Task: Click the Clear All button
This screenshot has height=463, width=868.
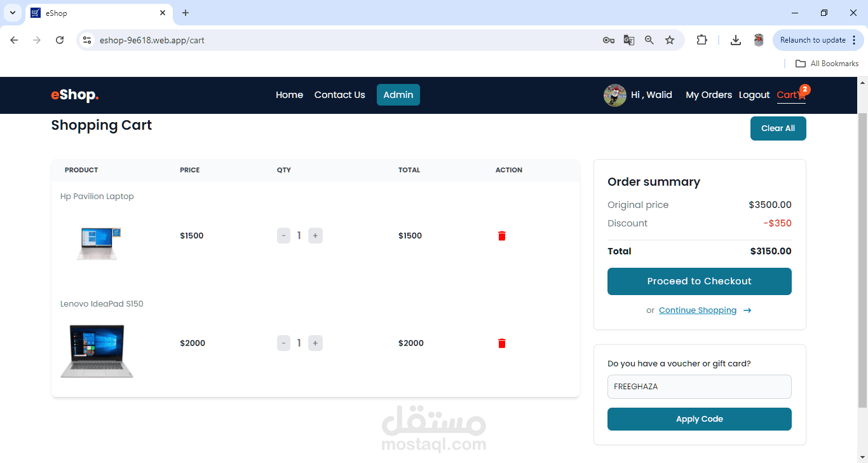Action: (x=778, y=128)
